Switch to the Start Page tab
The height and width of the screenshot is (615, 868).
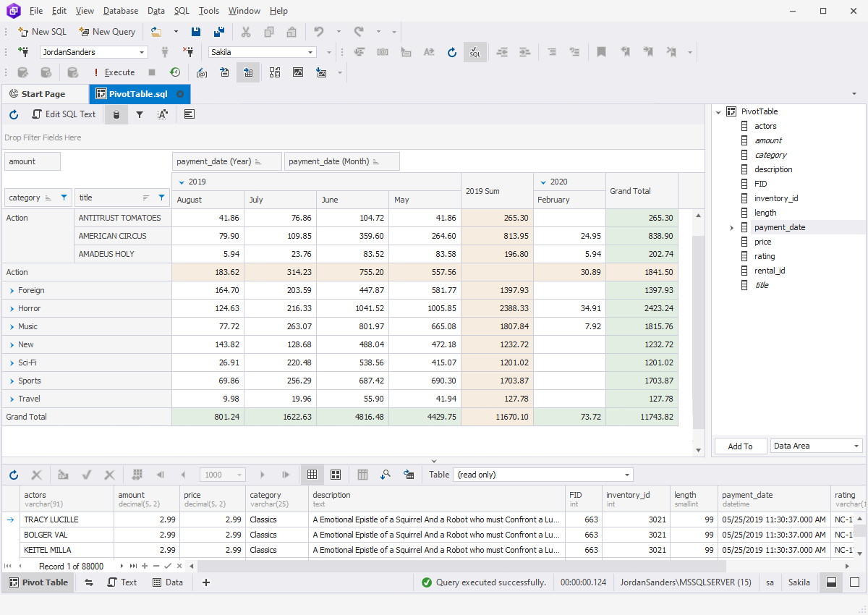point(45,93)
